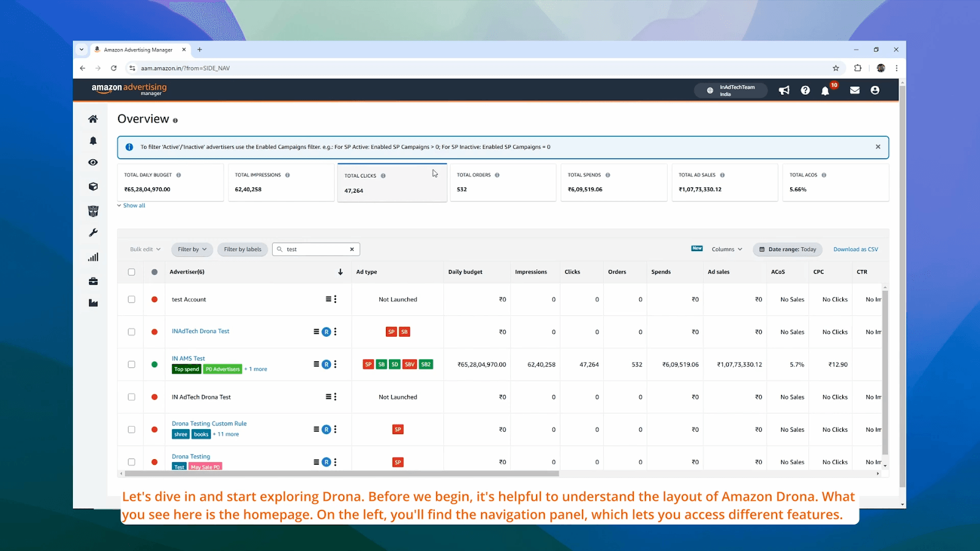The height and width of the screenshot is (551, 980).
Task: Toggle the select-all checkbox in table header
Action: pos(132,272)
